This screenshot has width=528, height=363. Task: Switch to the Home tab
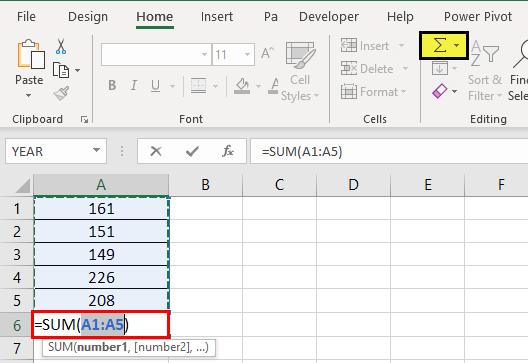155,16
